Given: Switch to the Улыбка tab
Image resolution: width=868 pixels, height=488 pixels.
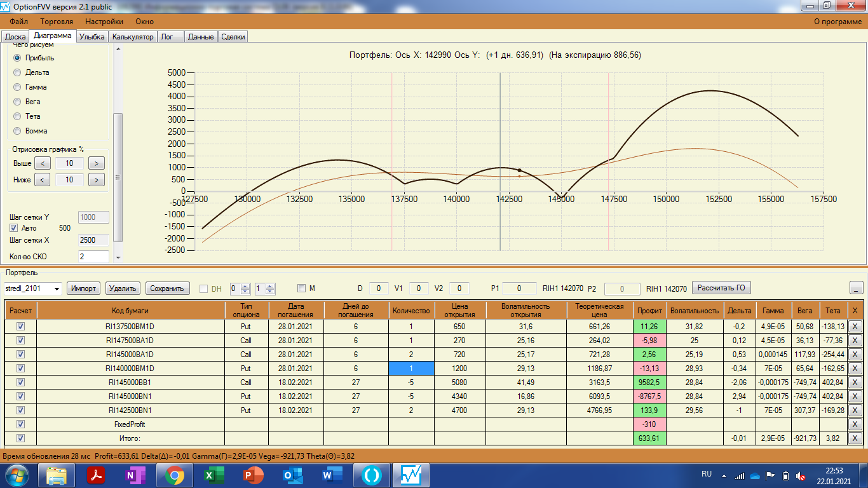Looking at the screenshot, I should click(x=92, y=37).
